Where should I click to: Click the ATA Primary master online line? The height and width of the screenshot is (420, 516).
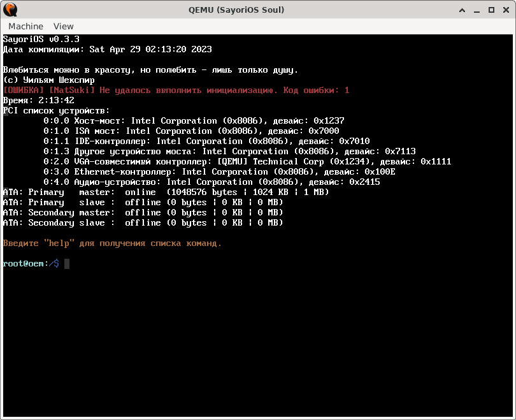[x=166, y=192]
